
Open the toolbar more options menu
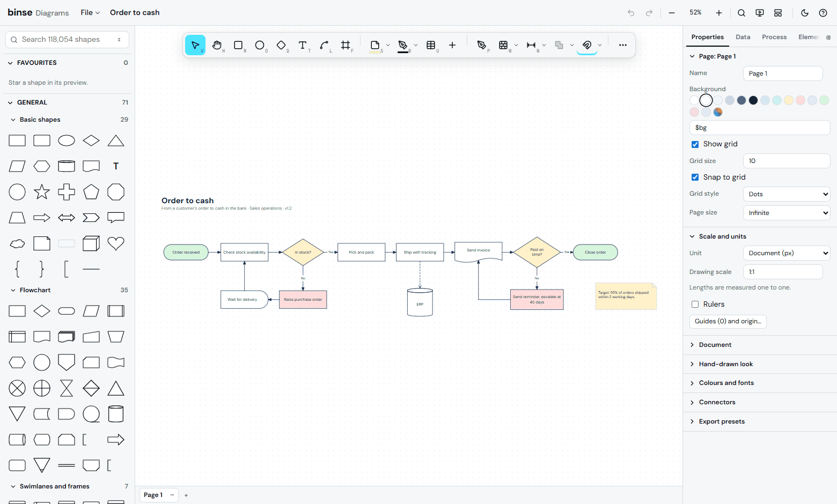[622, 45]
